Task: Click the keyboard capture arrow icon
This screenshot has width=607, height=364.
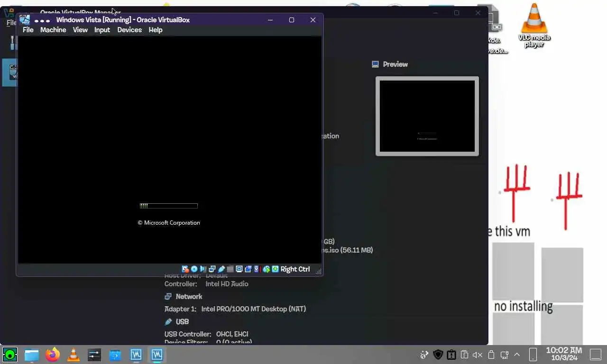Action: point(276,269)
